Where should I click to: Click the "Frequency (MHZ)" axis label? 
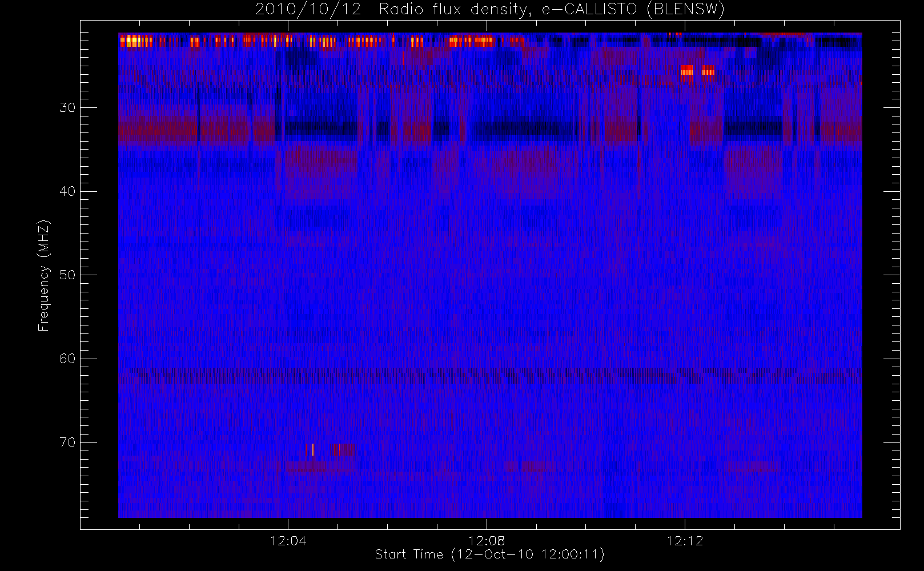click(44, 275)
